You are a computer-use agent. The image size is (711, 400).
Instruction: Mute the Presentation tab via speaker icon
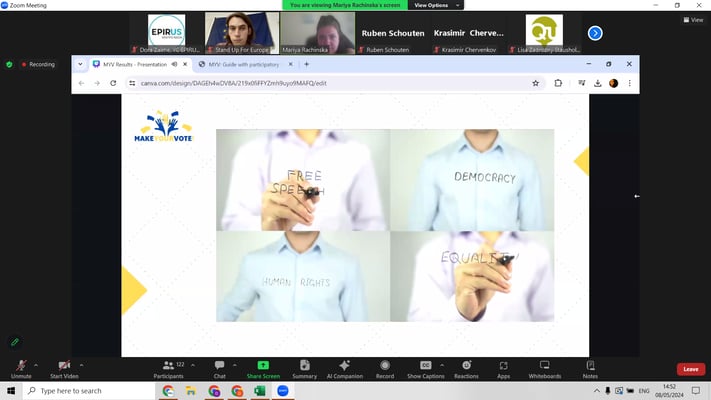174,64
